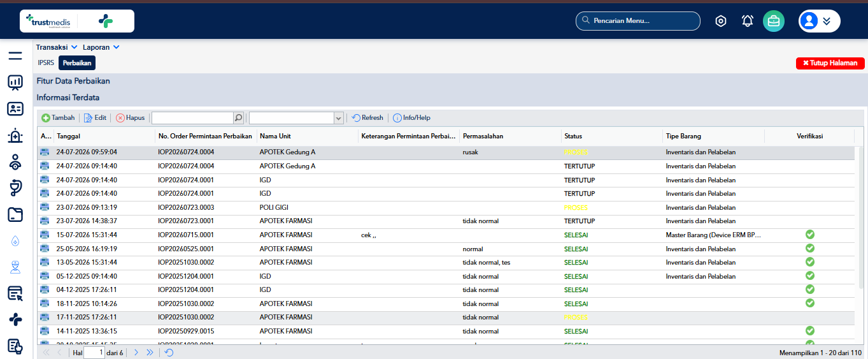This screenshot has width=868, height=359.
Task: Click the trustmedis logo
Action: pyautogui.click(x=77, y=21)
